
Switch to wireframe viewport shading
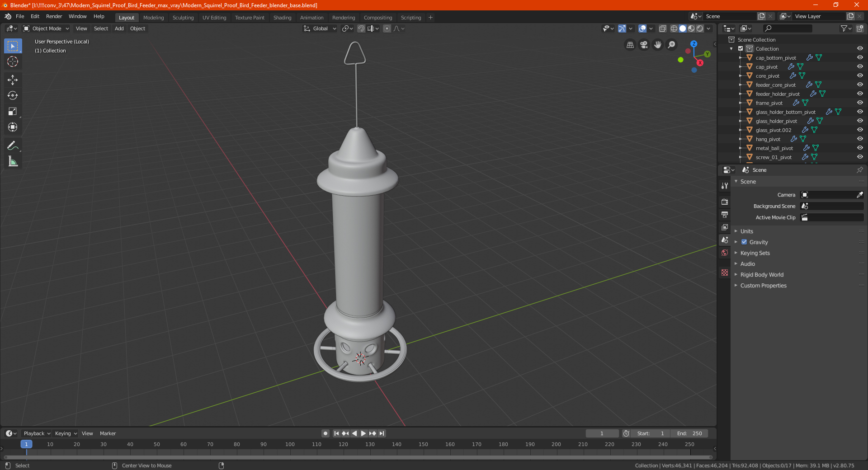click(x=674, y=28)
